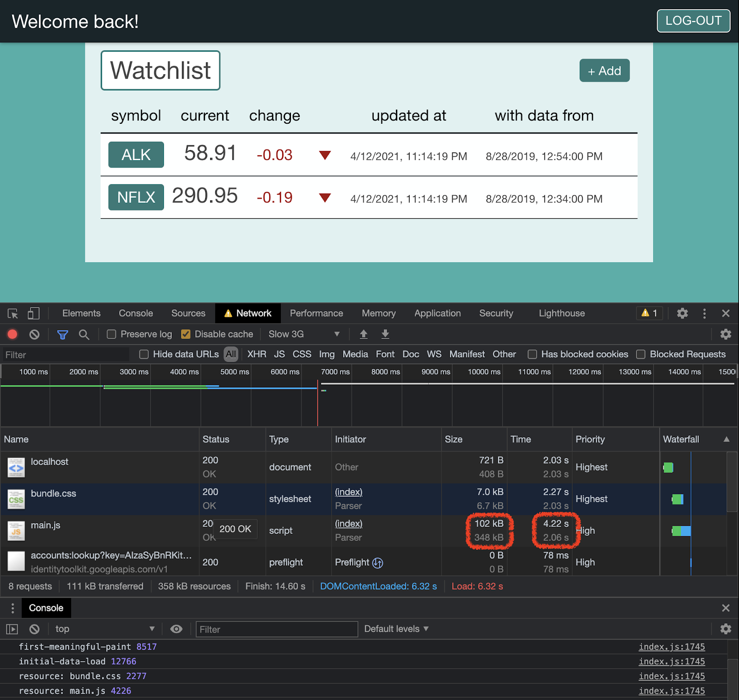The height and width of the screenshot is (700, 739).
Task: Open the console live expression eye icon
Action: click(x=176, y=629)
